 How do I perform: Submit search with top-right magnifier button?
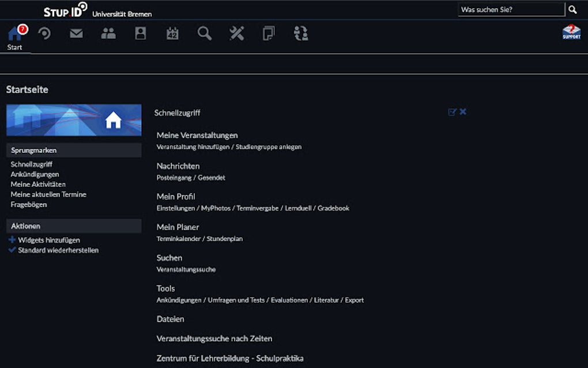coord(572,9)
